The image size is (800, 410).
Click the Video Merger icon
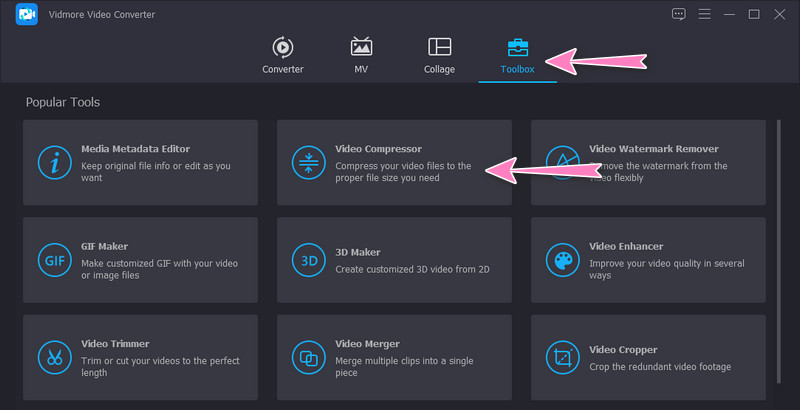(306, 357)
